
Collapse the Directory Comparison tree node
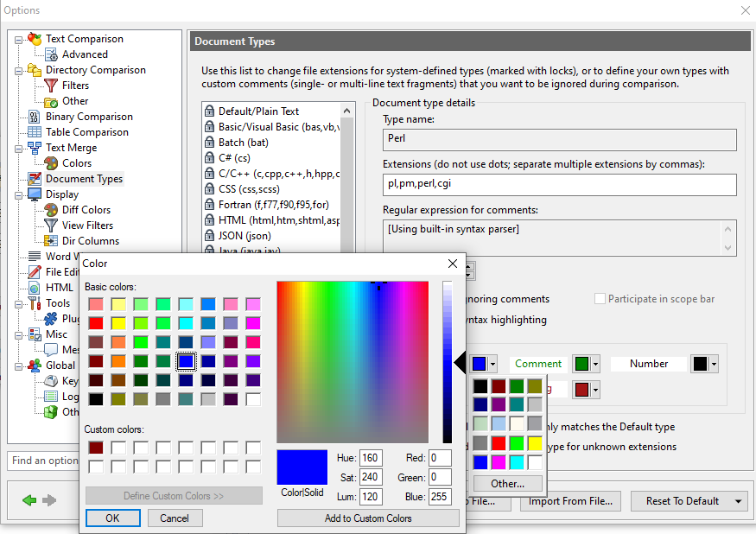[18, 72]
